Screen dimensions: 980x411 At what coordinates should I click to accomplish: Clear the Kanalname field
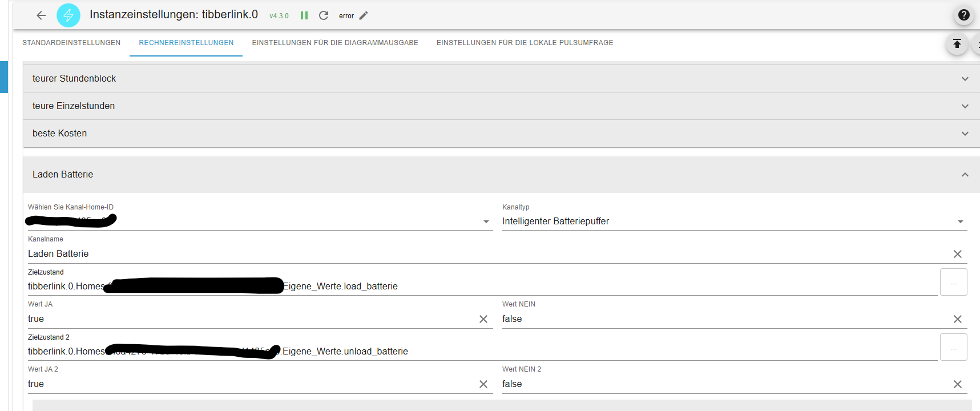pyautogui.click(x=958, y=254)
